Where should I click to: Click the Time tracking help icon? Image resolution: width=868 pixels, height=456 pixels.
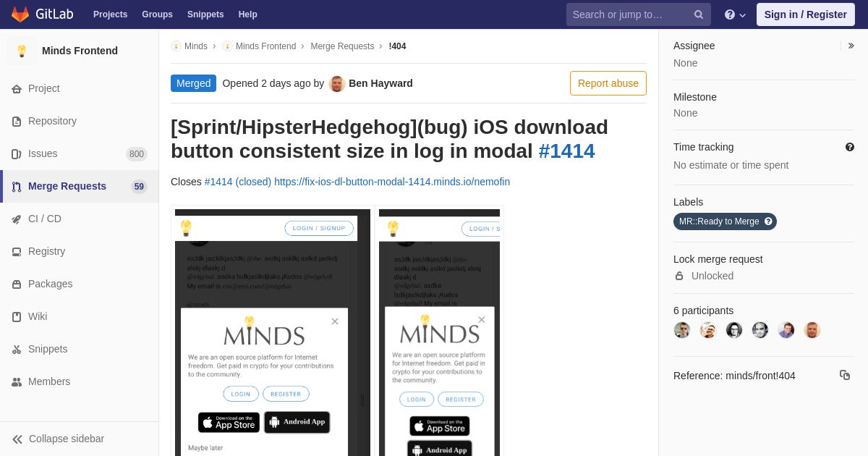pos(850,147)
